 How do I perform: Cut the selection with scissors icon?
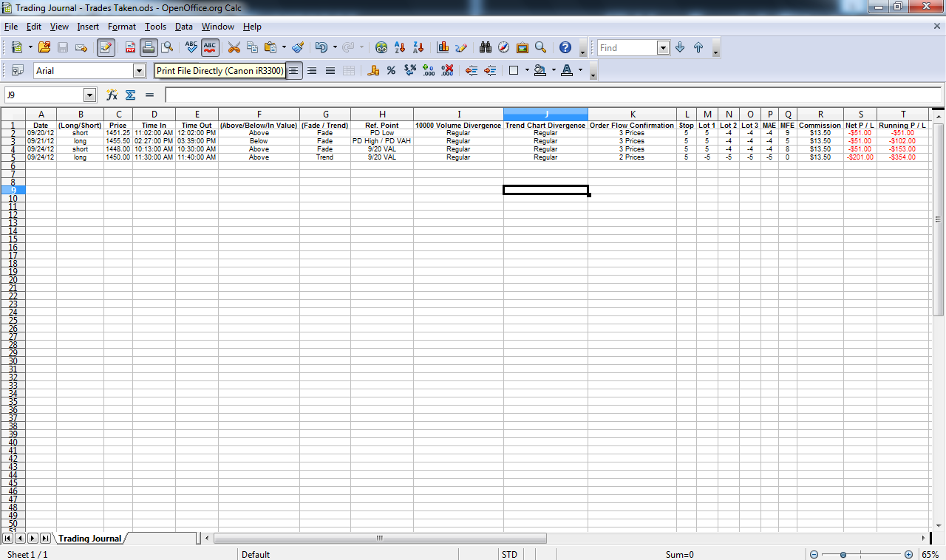234,47
